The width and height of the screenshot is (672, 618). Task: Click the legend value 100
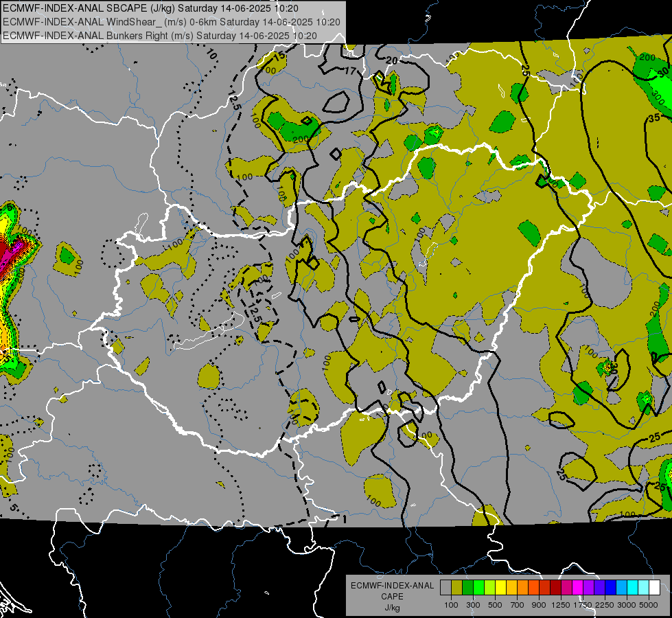coord(451,605)
